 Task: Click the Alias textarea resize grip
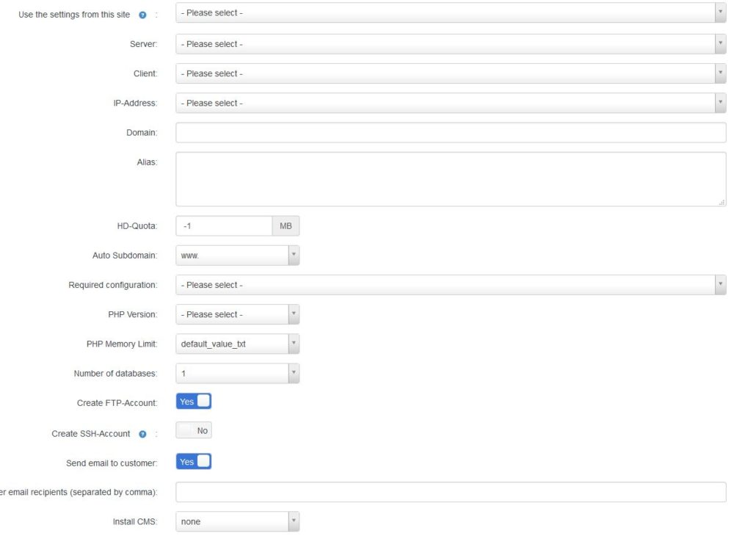[x=722, y=203]
